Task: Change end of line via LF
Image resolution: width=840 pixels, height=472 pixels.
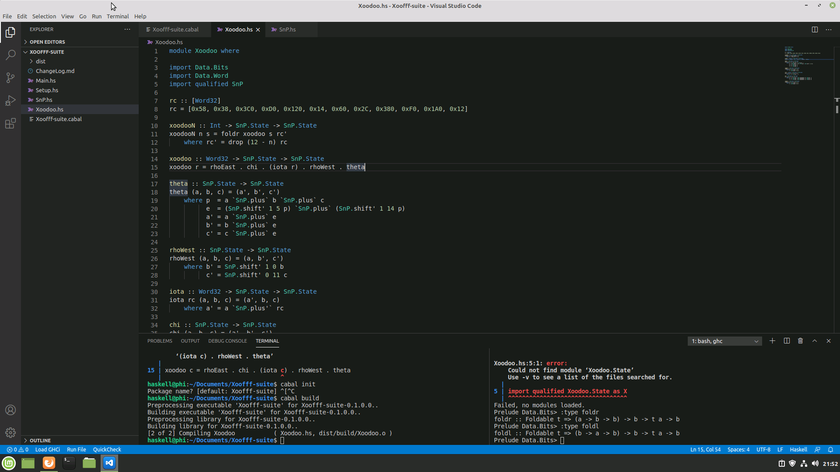Action: (x=780, y=449)
